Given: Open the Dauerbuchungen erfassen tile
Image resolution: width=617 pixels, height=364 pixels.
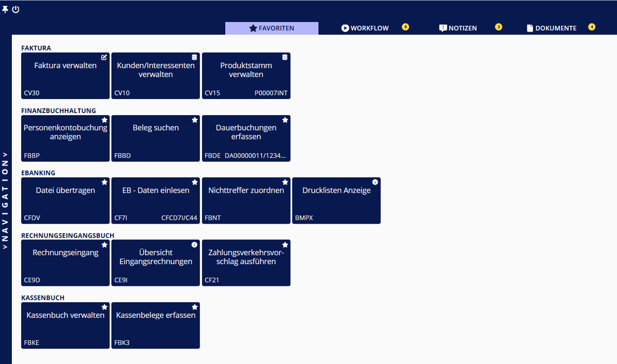Looking at the screenshot, I should pyautogui.click(x=246, y=138).
